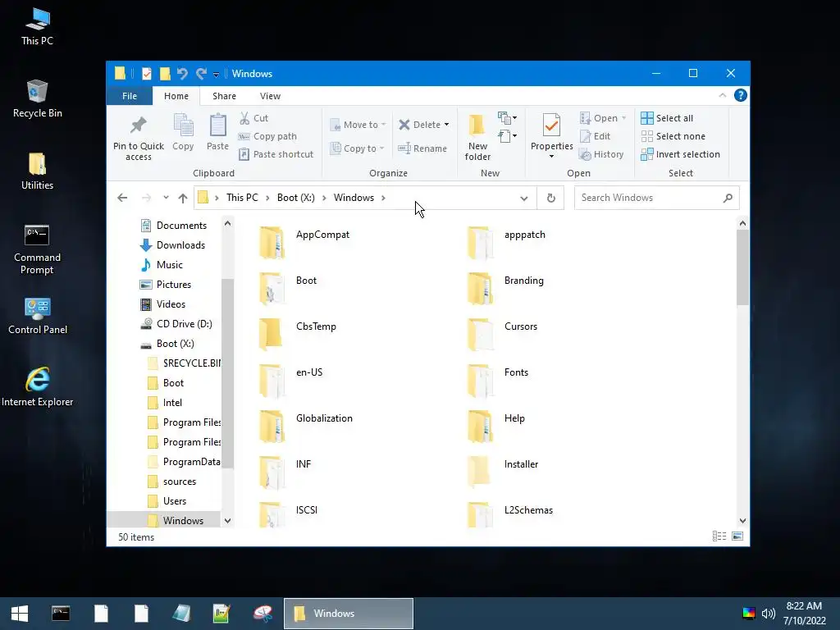Open the Move to dropdown
This screenshot has height=630, width=840.
pos(358,125)
